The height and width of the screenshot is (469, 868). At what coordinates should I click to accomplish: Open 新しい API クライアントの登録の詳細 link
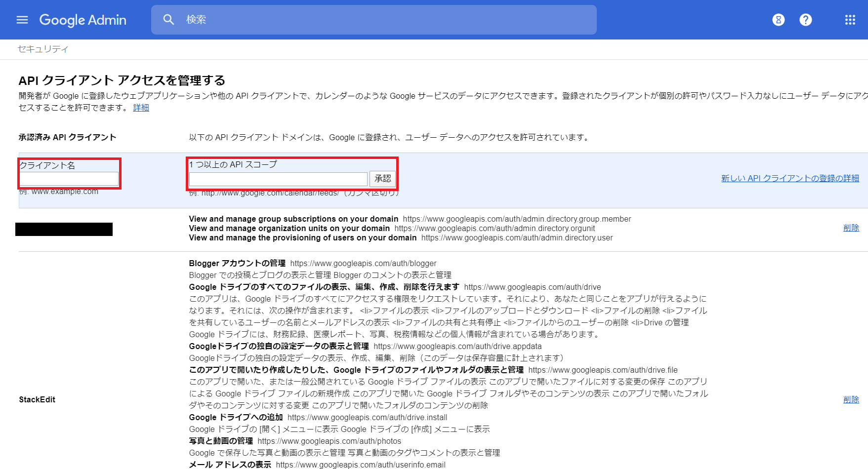(790, 178)
